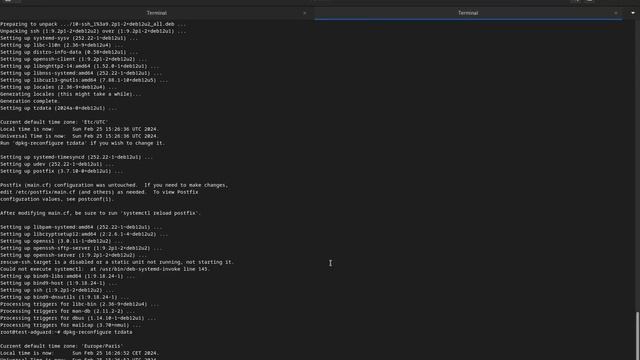Click 'Setting up openssh-sftp-server' line
Screen dimensions: 640x360
[81, 248]
